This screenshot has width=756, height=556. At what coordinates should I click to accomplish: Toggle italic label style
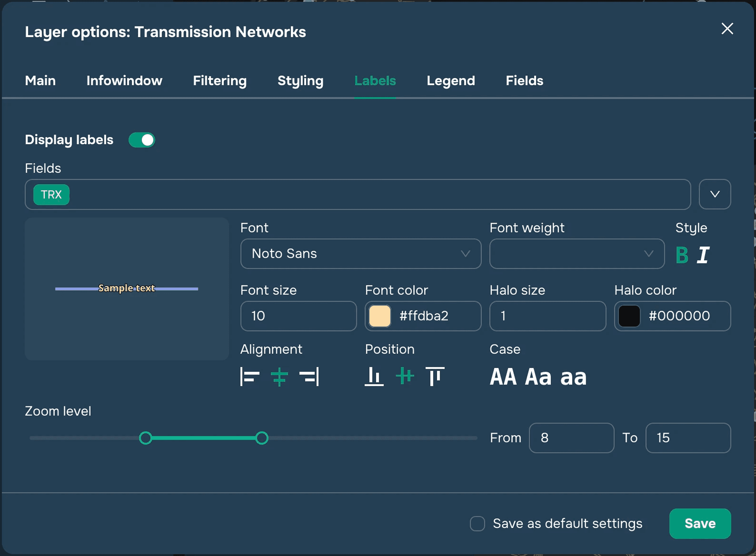click(x=703, y=255)
